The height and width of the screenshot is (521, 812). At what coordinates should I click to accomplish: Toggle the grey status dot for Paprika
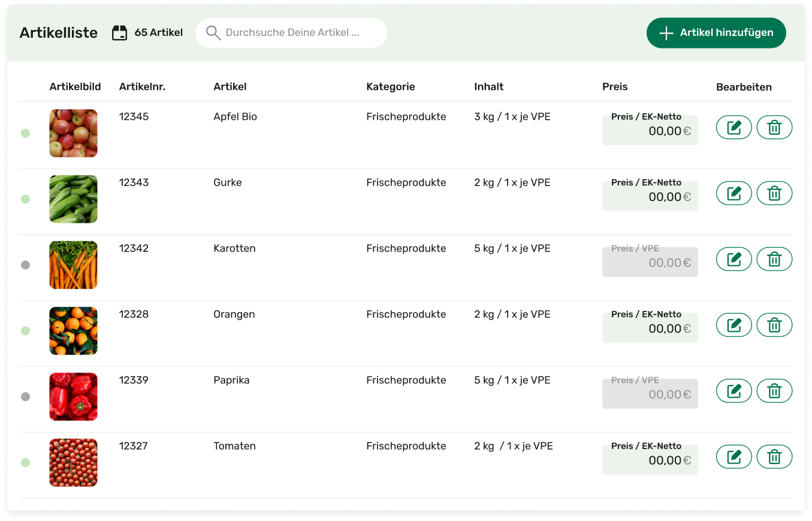coord(25,396)
